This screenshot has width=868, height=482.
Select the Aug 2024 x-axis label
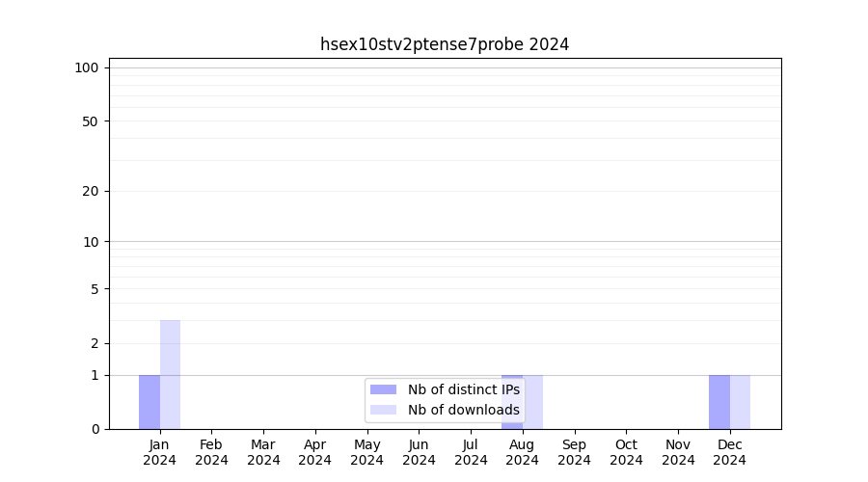(x=523, y=452)
